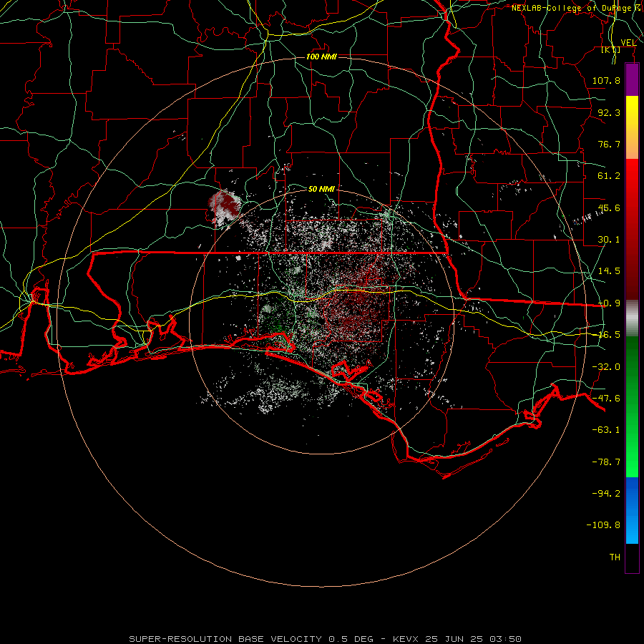Select the -16.5 legend value

tap(609, 335)
